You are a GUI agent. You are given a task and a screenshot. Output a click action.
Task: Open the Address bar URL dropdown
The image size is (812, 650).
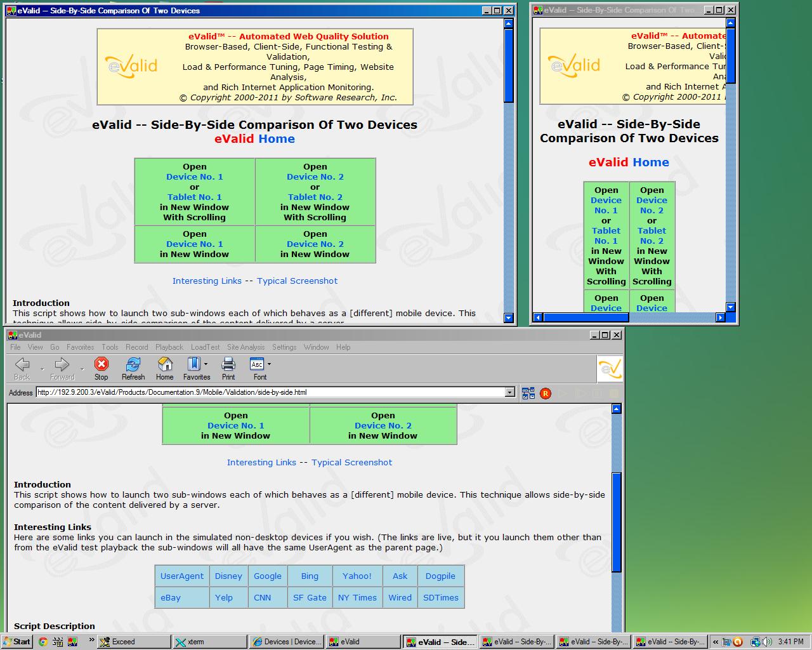point(509,392)
